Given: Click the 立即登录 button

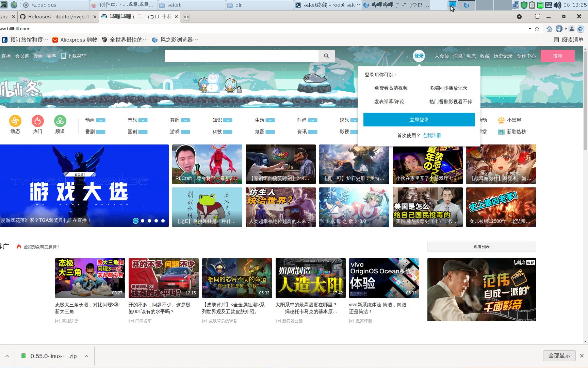Looking at the screenshot, I should point(419,120).
